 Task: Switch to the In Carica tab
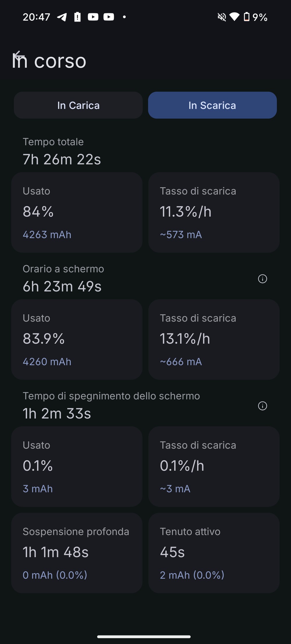[78, 105]
